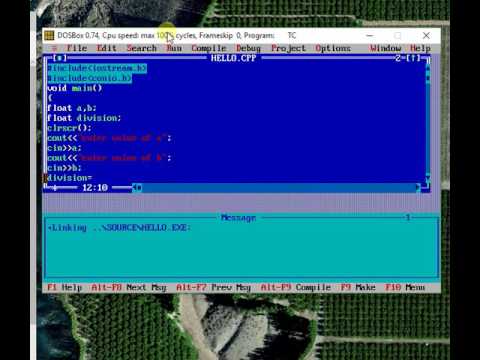The width and height of the screenshot is (480, 360).
Task: Click Alt-F8 Next Msg in status bar
Action: pyautogui.click(x=129, y=287)
